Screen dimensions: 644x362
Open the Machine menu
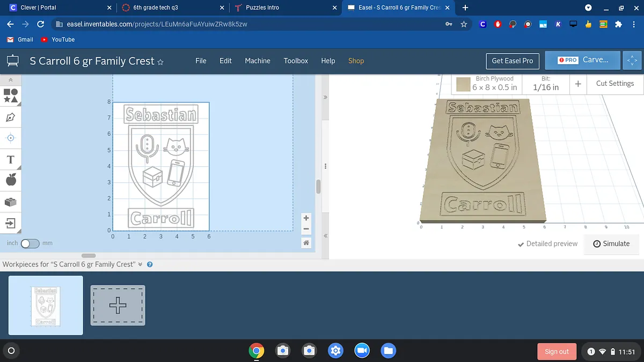(x=258, y=61)
